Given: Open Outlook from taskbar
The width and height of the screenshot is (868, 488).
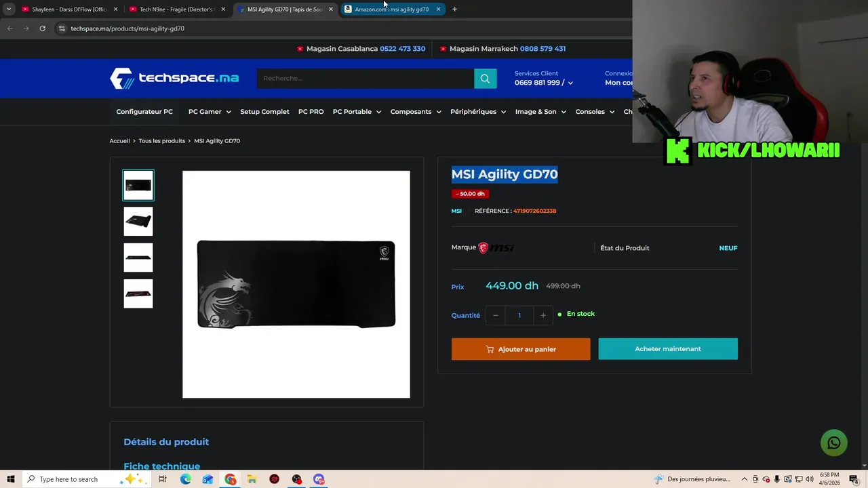Looking at the screenshot, I should click(208, 479).
